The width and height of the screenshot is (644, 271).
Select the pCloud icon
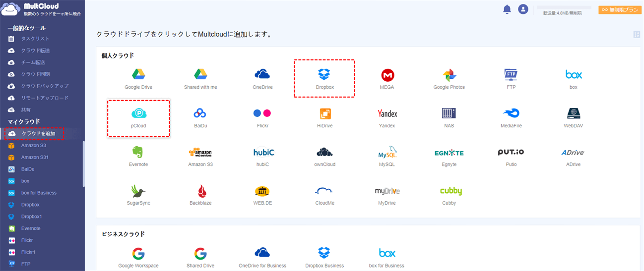click(138, 118)
